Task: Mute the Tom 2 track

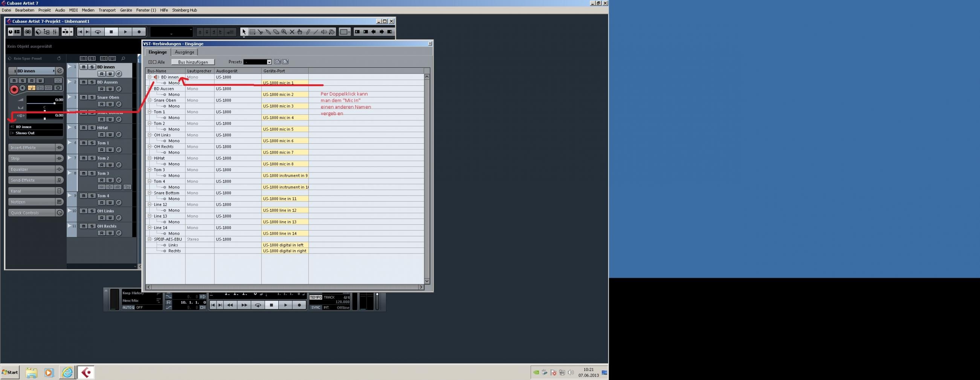Action: [83, 158]
